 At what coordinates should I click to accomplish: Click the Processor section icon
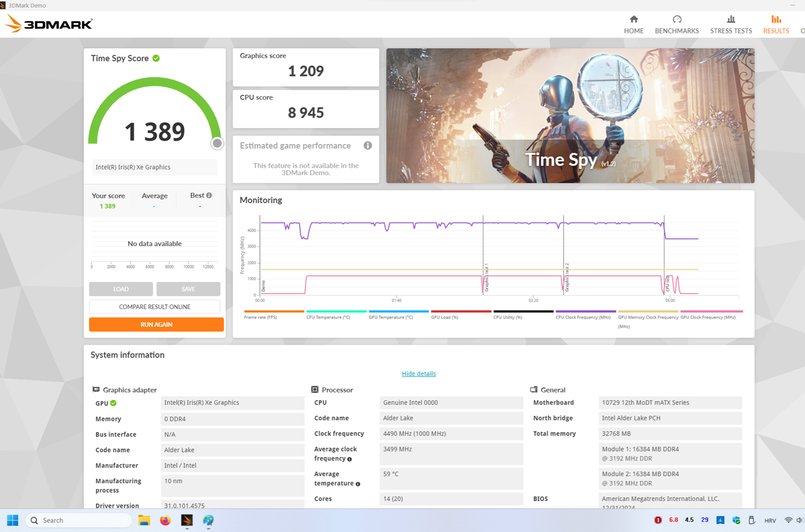[x=315, y=390]
